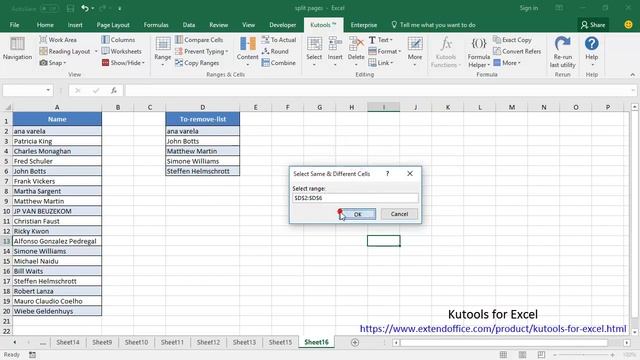Image resolution: width=640 pixels, height=360 pixels.
Task: Open Exact Copy formula tool
Action: point(512,40)
